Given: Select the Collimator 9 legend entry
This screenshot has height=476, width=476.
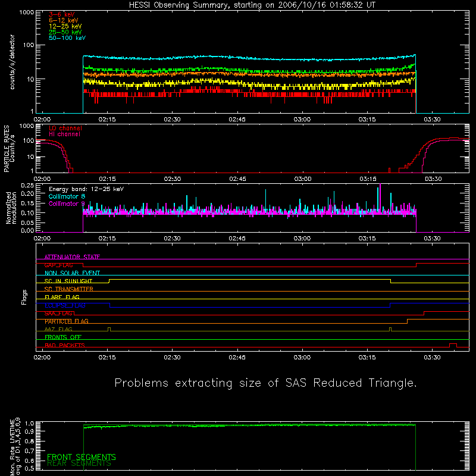Looking at the screenshot, I should 67,203.
